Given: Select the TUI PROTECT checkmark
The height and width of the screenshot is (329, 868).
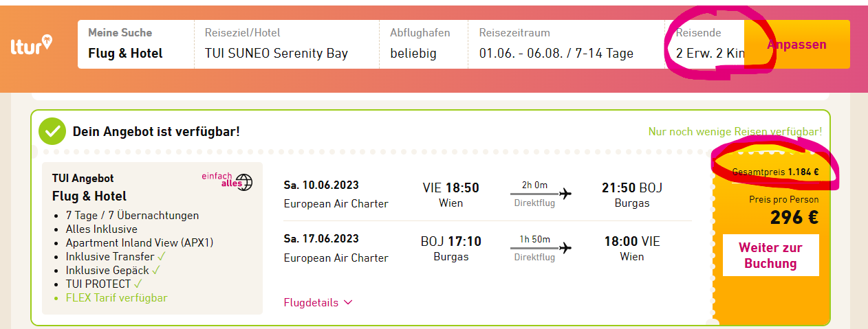Looking at the screenshot, I should coord(139,283).
